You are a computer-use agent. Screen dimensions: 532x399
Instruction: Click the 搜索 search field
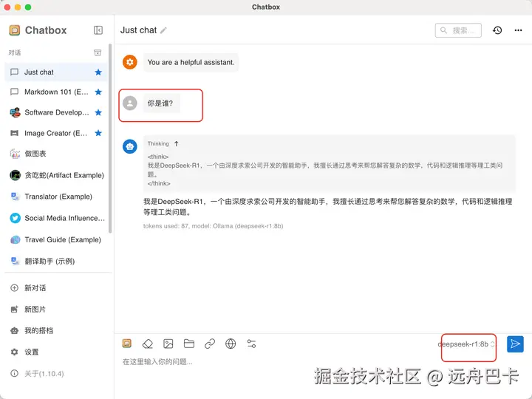coord(458,30)
